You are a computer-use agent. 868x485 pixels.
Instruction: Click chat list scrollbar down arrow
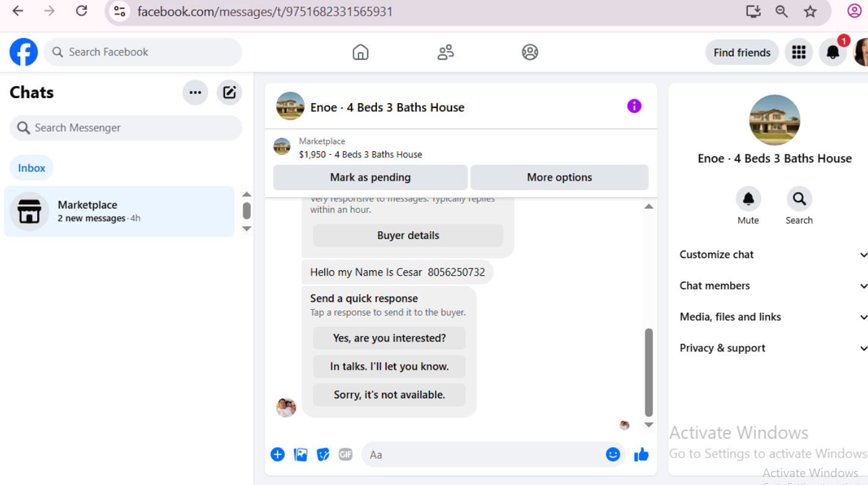pos(246,229)
